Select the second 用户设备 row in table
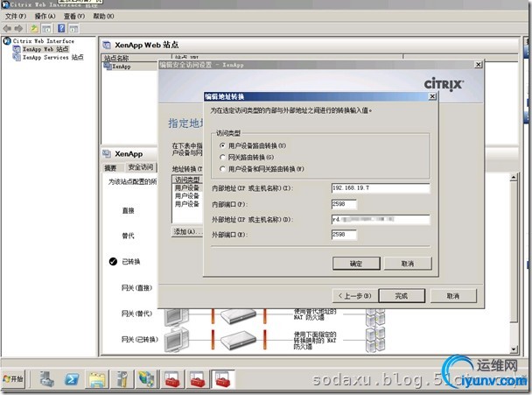Screen dimensions: 532x395 187,196
